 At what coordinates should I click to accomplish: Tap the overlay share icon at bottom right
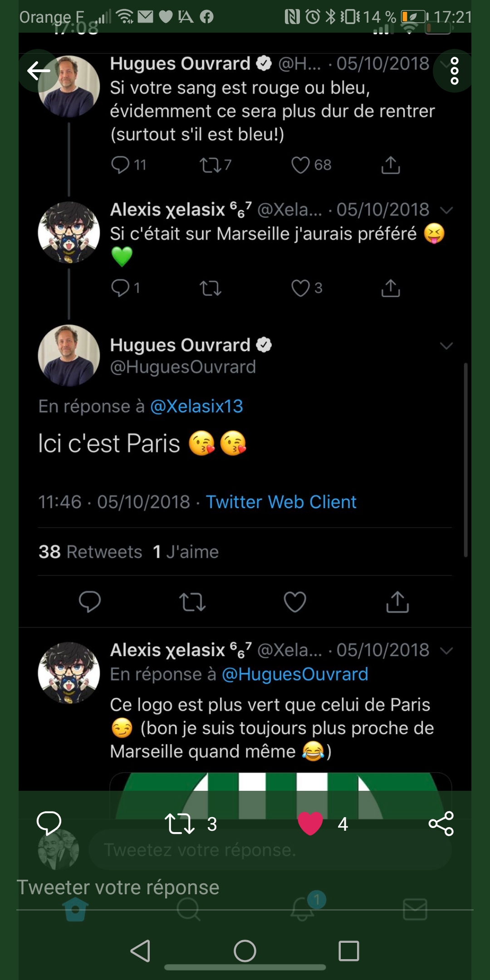[441, 823]
